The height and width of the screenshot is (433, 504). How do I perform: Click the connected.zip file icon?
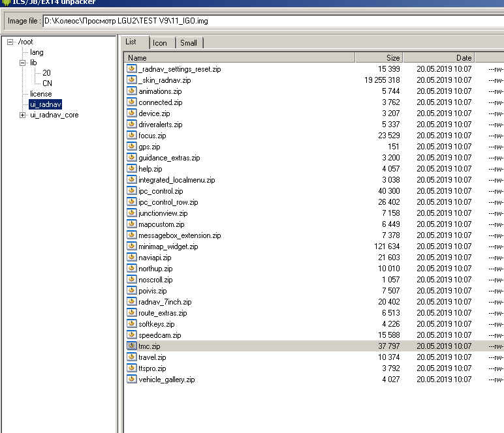131,102
